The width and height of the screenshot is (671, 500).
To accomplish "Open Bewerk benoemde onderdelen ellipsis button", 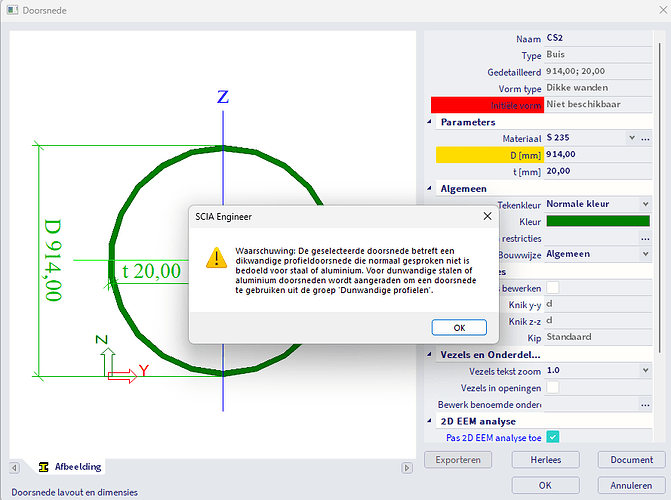I will tap(645, 405).
